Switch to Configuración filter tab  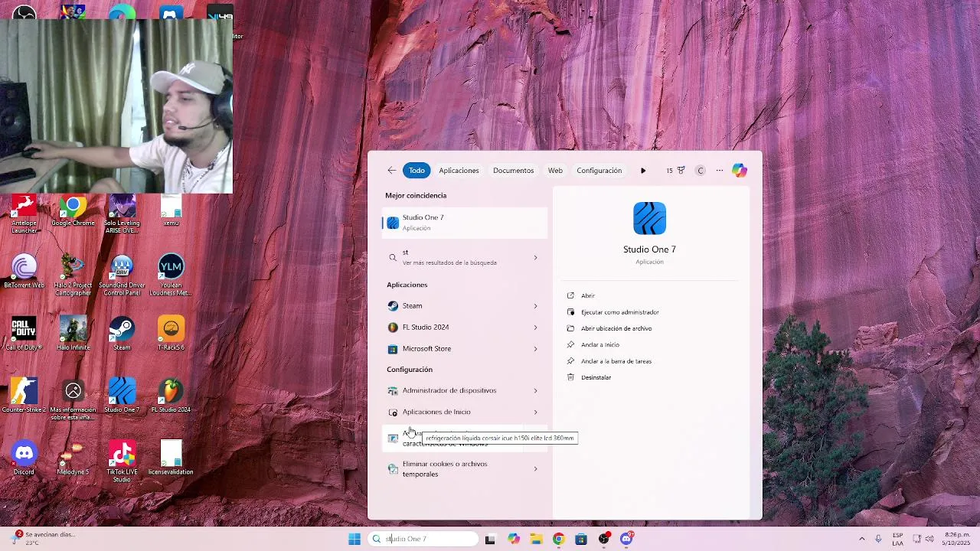point(599,171)
